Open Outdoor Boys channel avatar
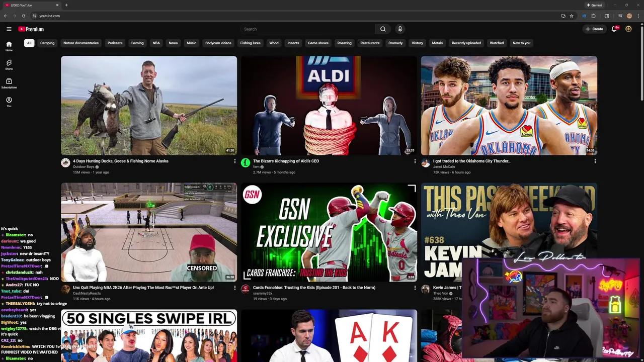This screenshot has width=644, height=362. (65, 162)
